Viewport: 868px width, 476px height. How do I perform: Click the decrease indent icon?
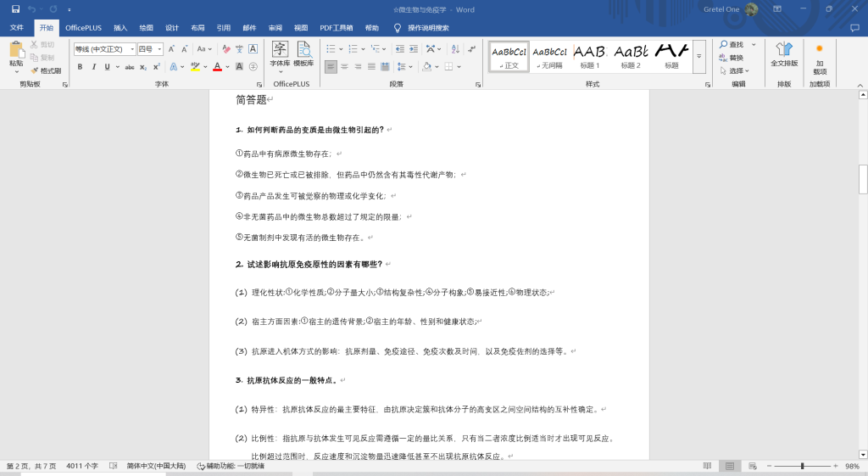pos(400,48)
